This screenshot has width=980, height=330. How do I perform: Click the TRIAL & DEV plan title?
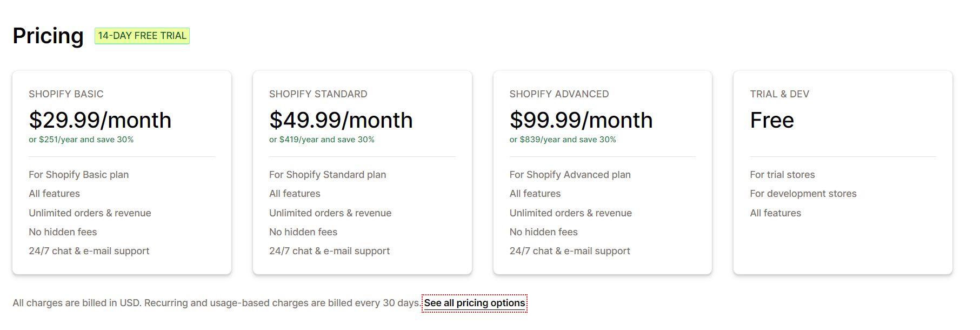(779, 94)
